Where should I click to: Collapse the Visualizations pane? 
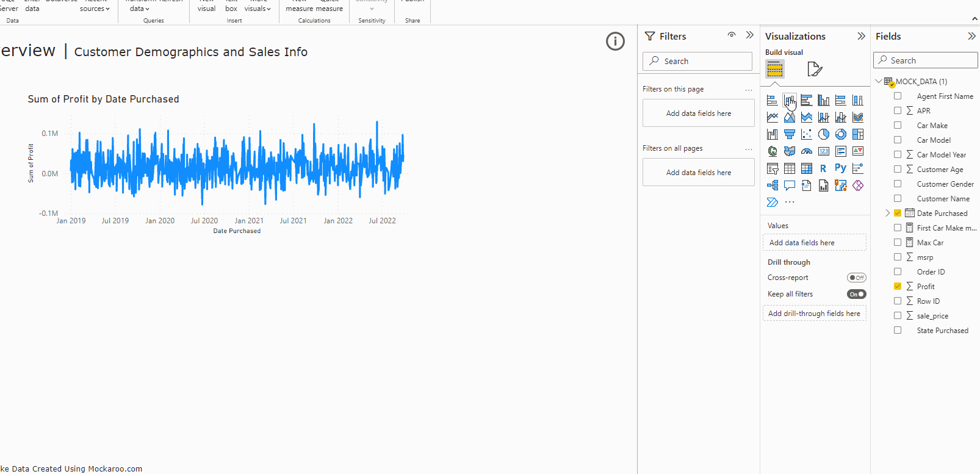(862, 36)
